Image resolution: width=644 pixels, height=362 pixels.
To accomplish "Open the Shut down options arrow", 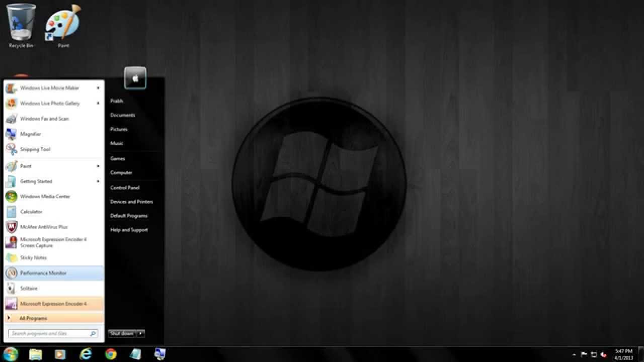I will point(140,333).
